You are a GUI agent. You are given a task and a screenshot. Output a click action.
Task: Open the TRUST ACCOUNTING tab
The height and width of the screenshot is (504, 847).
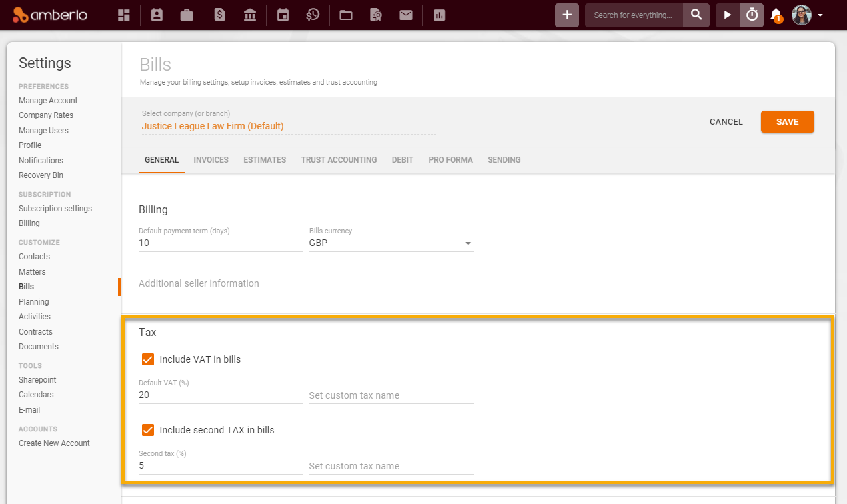click(x=339, y=160)
